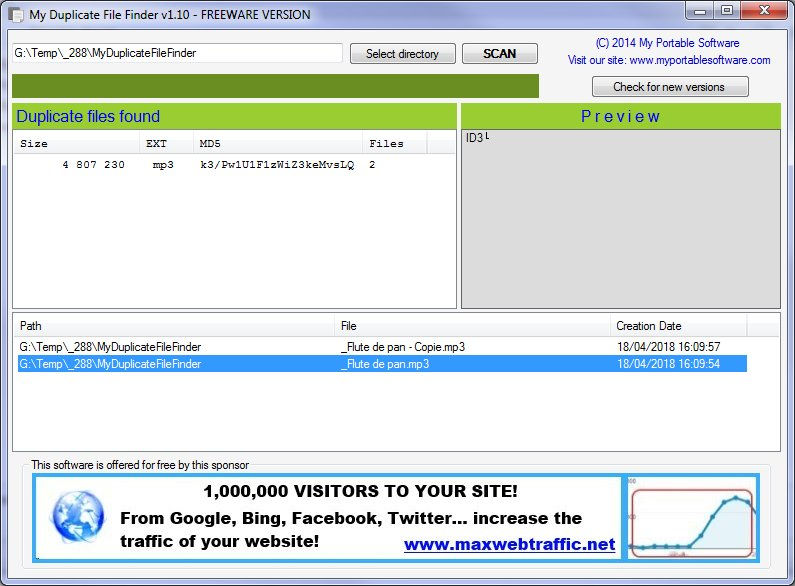
Task: Select the _Flute de pan - Copie.mp3 file
Action: pyautogui.click(x=403, y=347)
